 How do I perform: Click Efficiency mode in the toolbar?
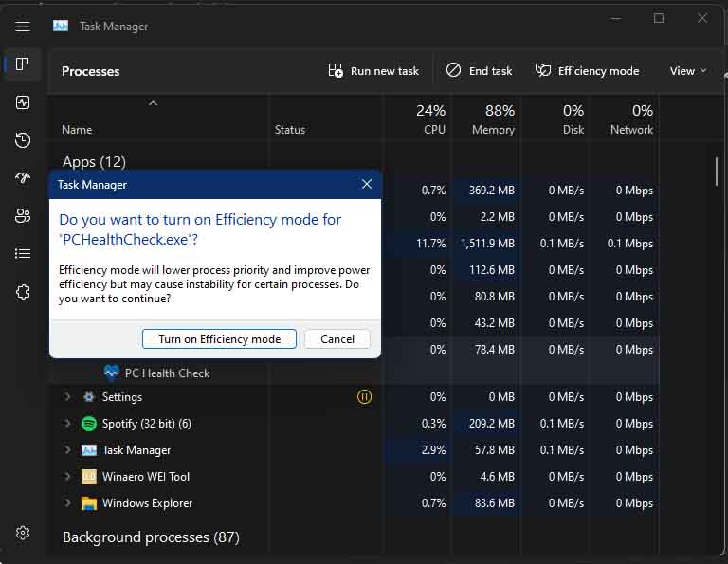[x=588, y=71]
